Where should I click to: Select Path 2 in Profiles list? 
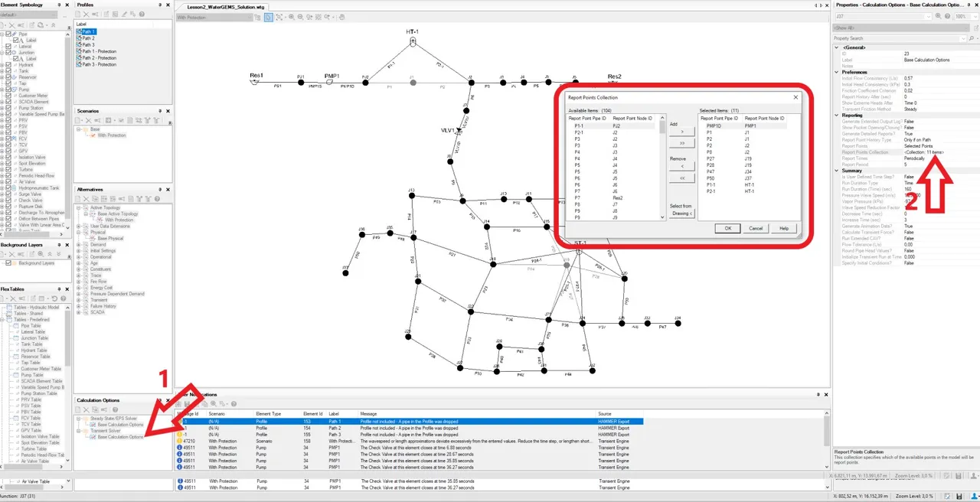pyautogui.click(x=89, y=38)
